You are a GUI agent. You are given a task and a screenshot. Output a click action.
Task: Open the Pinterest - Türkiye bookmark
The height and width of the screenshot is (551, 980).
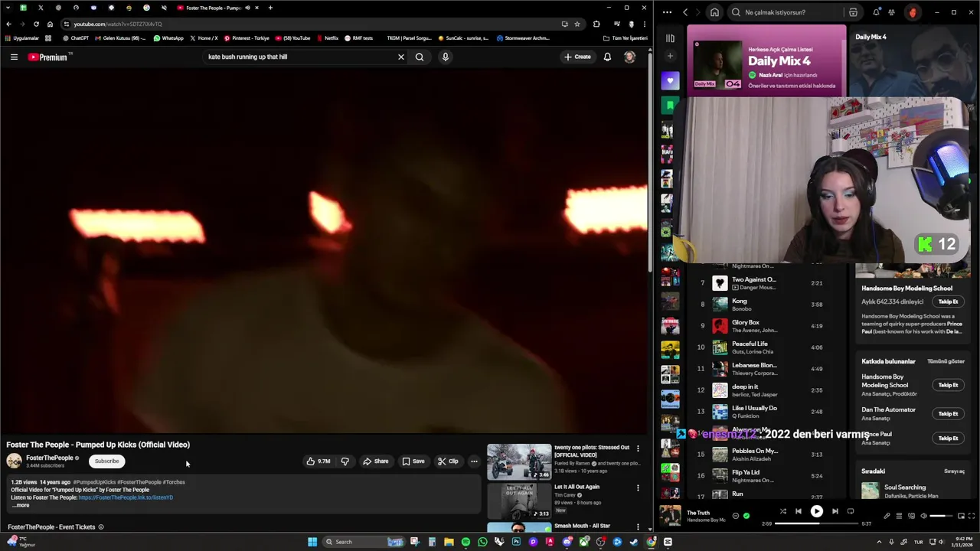tap(247, 37)
